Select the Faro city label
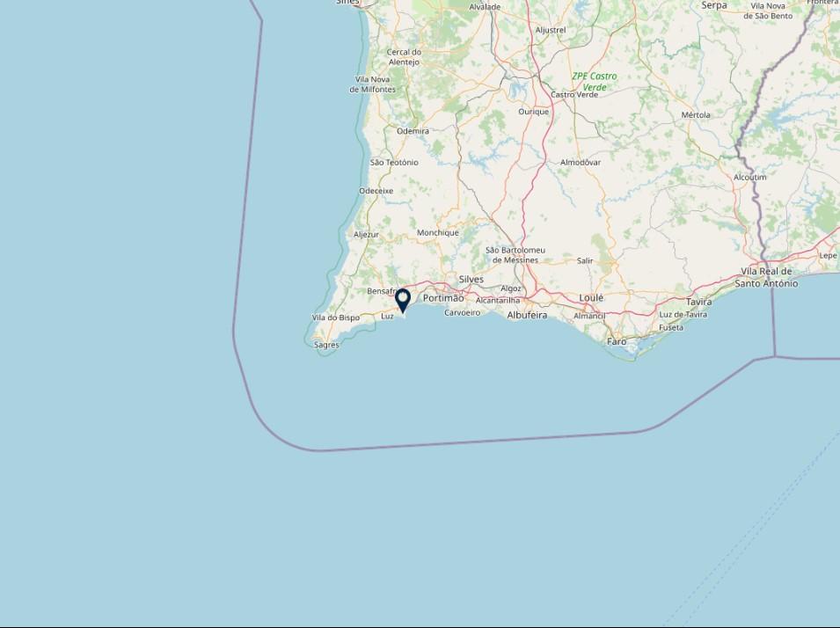This screenshot has height=628, width=840. point(617,341)
